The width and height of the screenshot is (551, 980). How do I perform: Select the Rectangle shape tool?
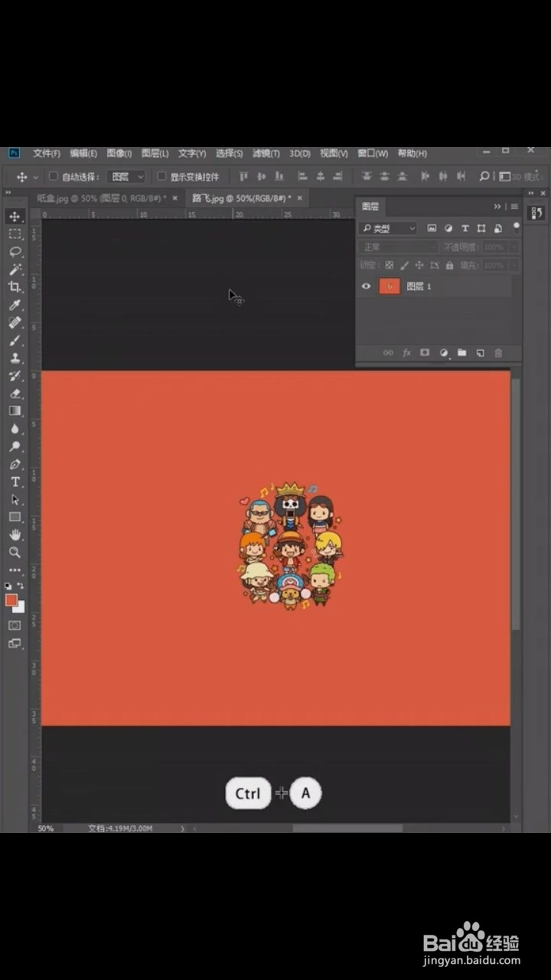pyautogui.click(x=15, y=517)
